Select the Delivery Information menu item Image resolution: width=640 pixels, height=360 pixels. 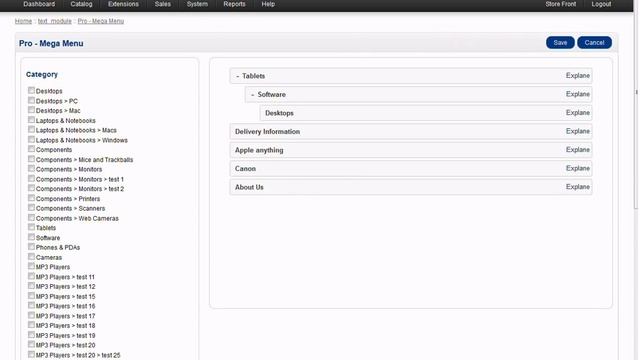411,131
